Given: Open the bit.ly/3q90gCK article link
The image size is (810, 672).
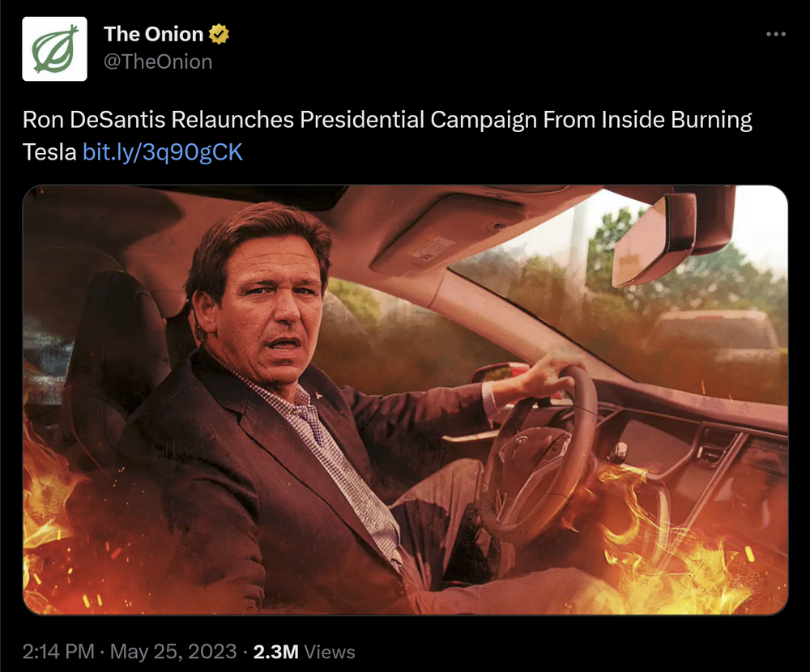Looking at the screenshot, I should click(163, 152).
